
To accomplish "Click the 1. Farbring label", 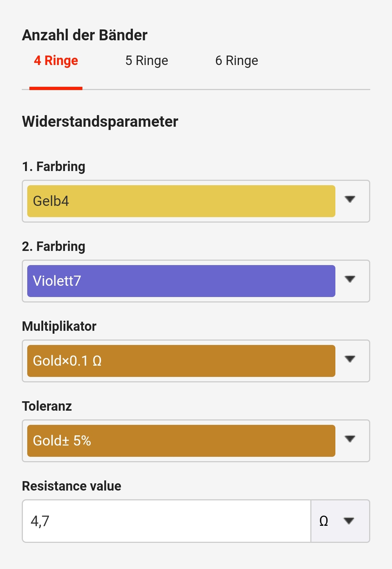I will coord(54,167).
